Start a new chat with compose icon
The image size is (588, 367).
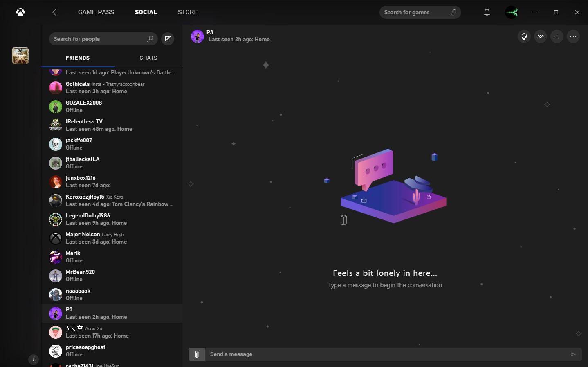coord(168,39)
